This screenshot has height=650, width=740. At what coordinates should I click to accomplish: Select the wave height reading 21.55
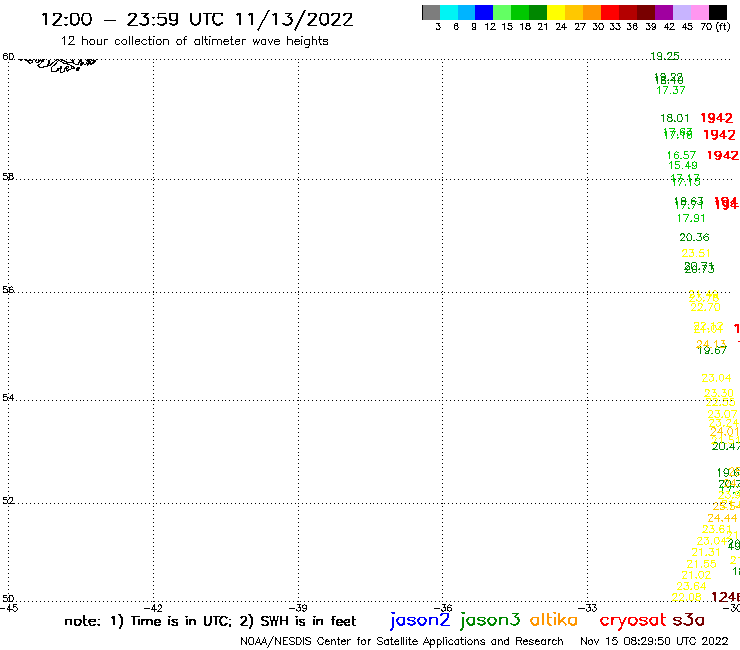click(701, 564)
